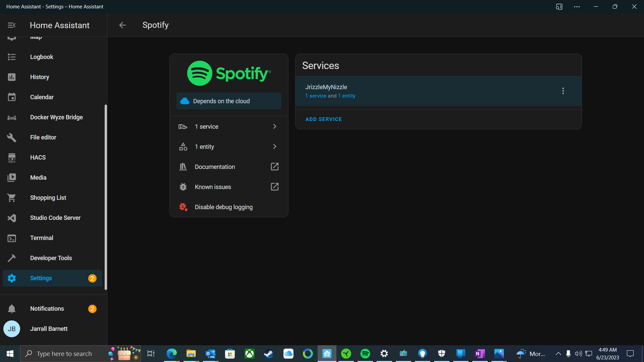Click the Developer Tools hammer icon
The height and width of the screenshot is (362, 644).
(x=12, y=258)
